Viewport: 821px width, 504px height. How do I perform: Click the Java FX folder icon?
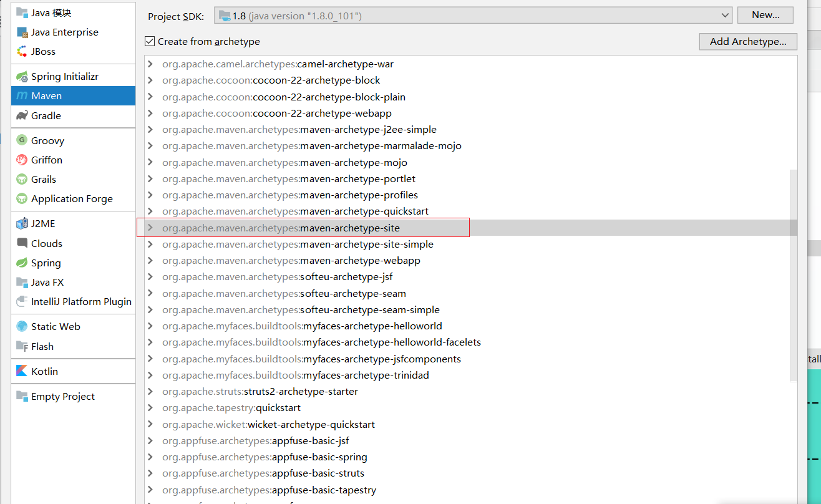pyautogui.click(x=22, y=282)
